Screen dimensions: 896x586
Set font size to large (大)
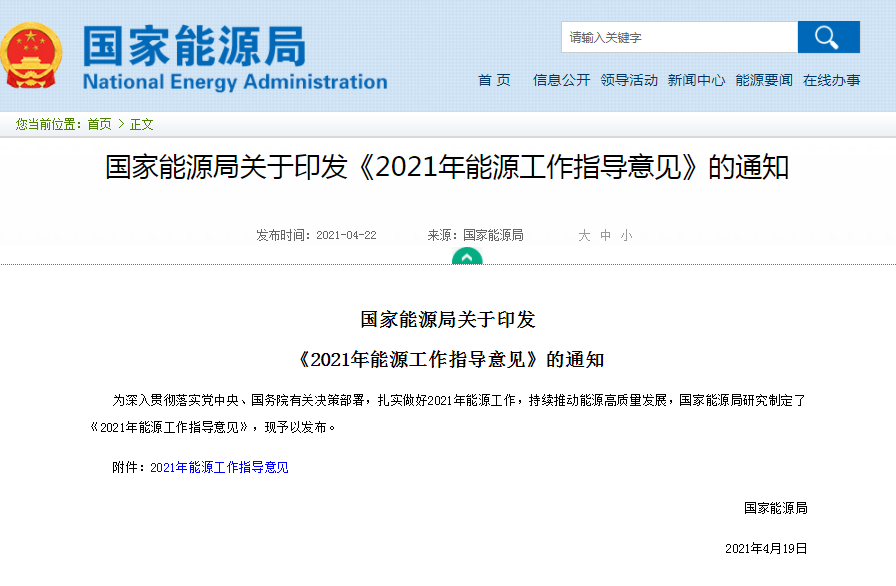click(x=584, y=235)
